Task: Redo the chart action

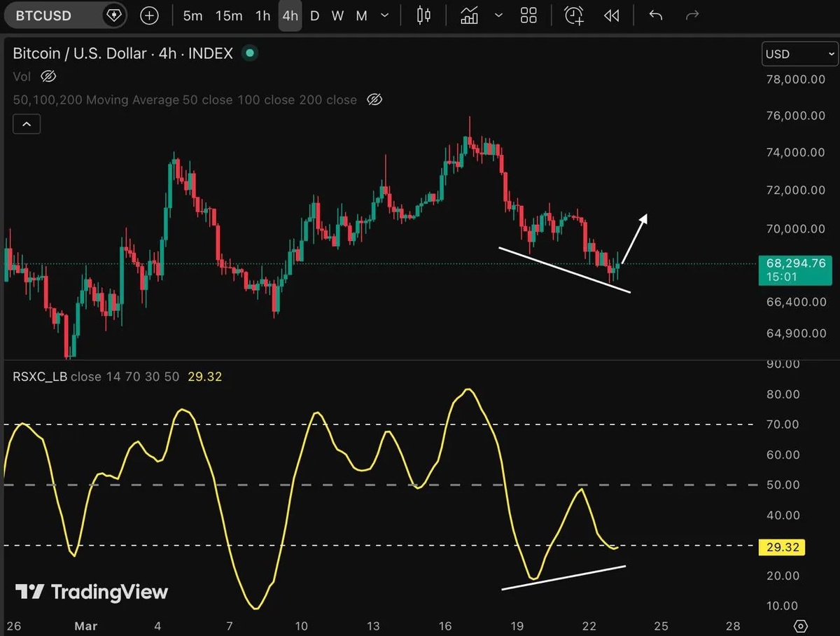Action: point(692,15)
